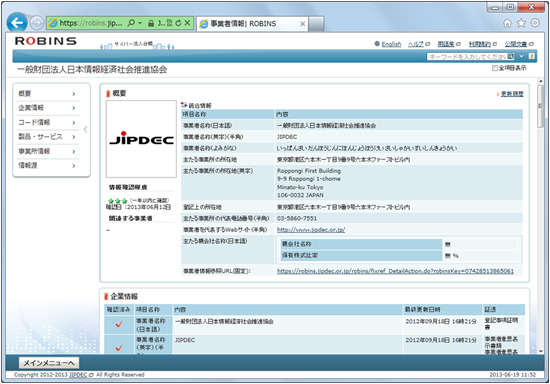The image size is (550, 384).
Task: Click the 確認済み column header
Action: click(119, 310)
